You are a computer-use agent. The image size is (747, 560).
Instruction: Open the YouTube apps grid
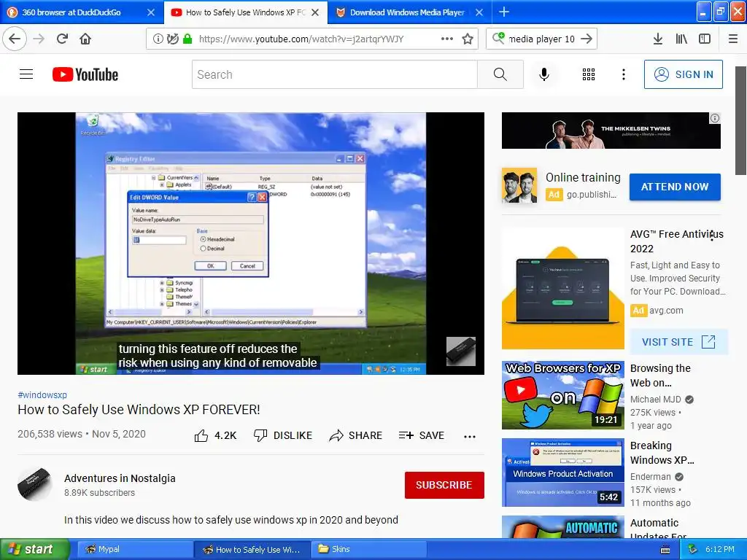(589, 74)
